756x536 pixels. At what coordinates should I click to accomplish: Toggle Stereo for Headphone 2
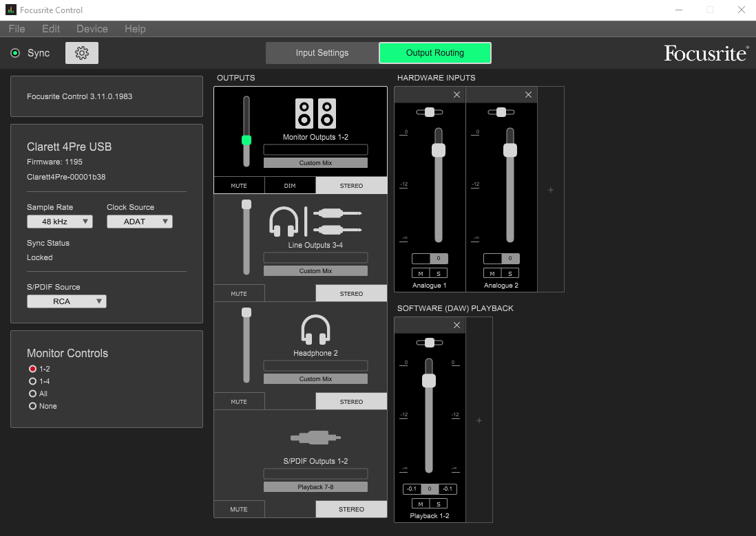tap(351, 402)
